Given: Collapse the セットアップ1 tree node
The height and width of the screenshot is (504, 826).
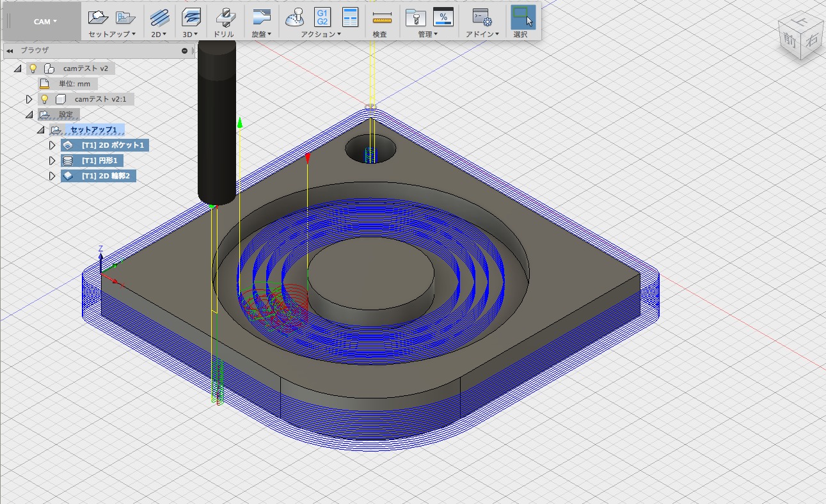Looking at the screenshot, I should (41, 130).
